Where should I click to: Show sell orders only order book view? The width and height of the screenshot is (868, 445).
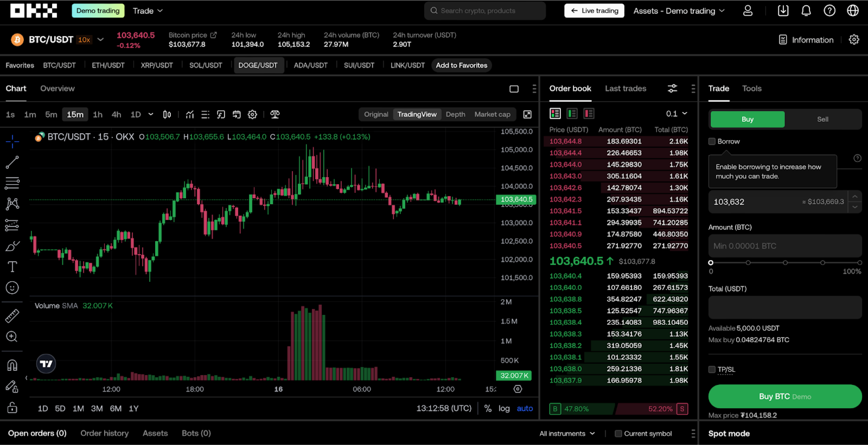pos(589,114)
